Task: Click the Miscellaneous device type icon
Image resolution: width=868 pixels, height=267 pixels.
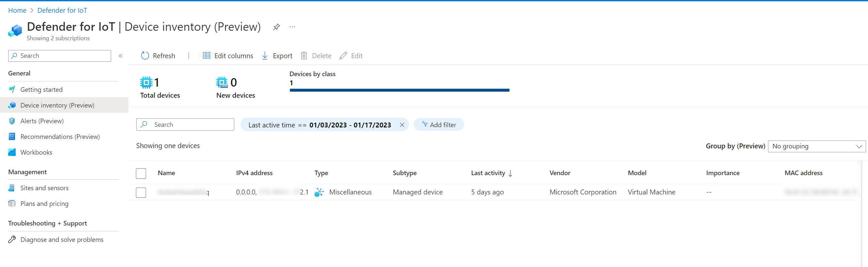Action: (319, 192)
